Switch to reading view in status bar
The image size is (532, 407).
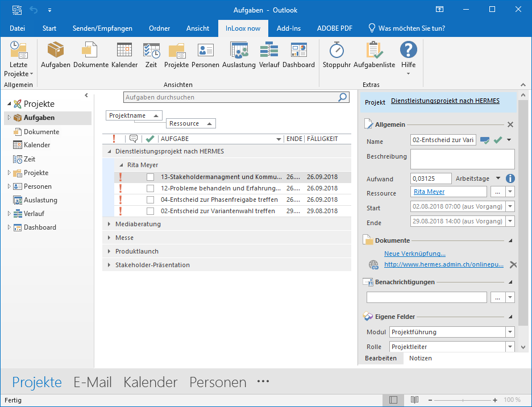click(414, 400)
